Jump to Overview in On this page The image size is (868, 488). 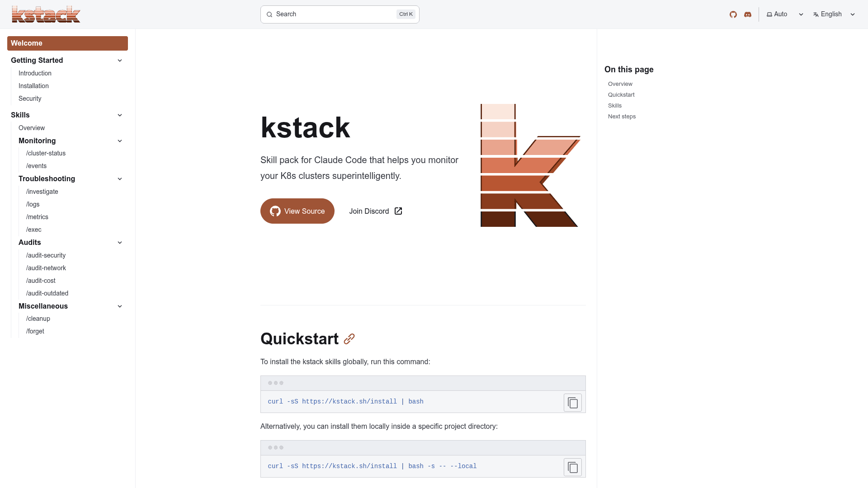(x=620, y=84)
